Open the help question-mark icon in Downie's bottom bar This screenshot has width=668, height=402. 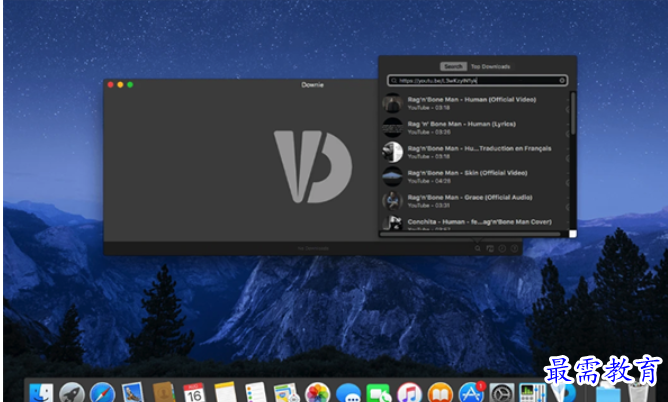coord(515,249)
